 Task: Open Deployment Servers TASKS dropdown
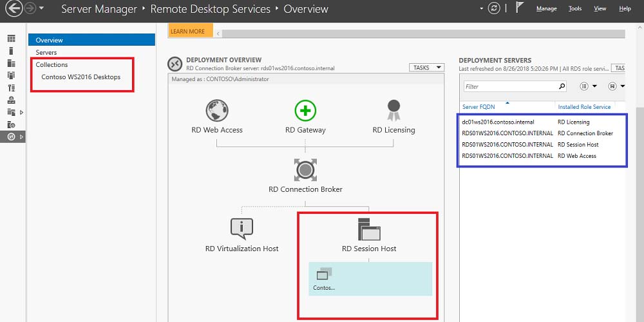(x=618, y=68)
